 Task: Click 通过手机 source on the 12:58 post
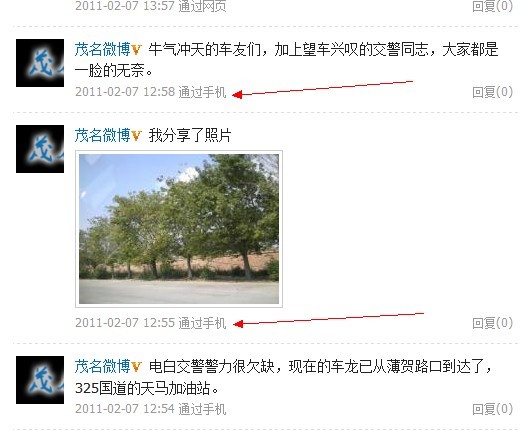coord(202,92)
